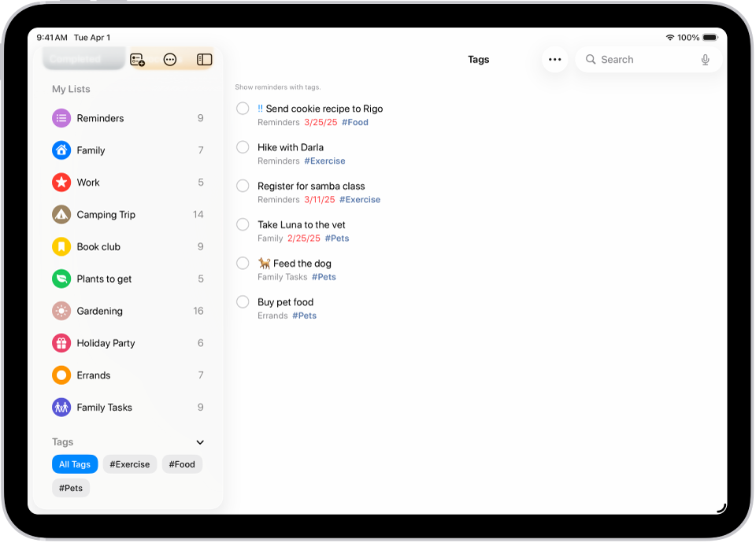
Task: Open the Gardening flower icon
Action: pyautogui.click(x=61, y=311)
